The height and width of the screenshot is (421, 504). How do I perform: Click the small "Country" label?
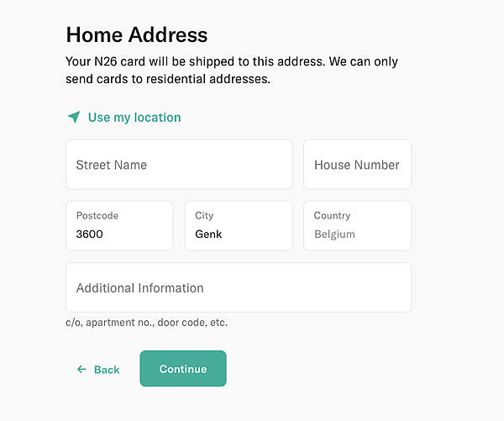coord(332,215)
